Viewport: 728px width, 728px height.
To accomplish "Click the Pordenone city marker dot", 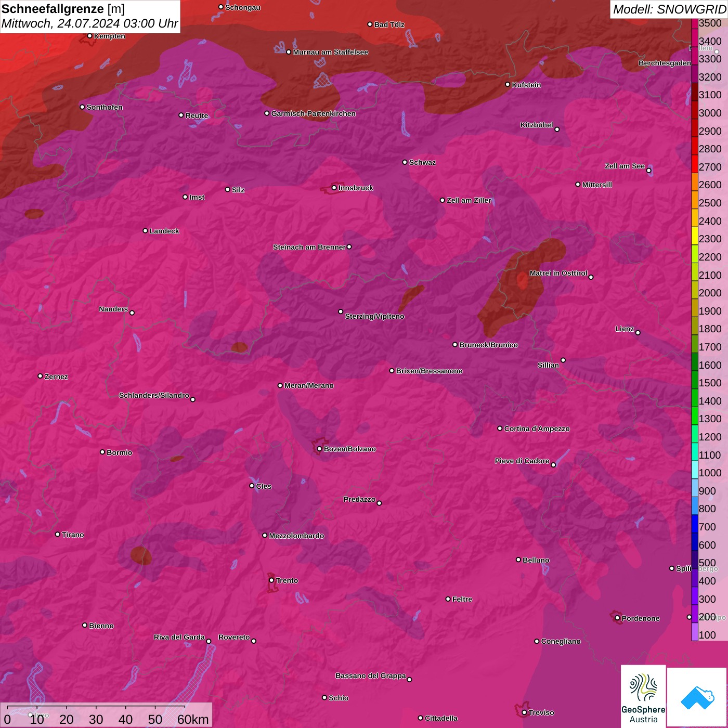I will tap(617, 618).
